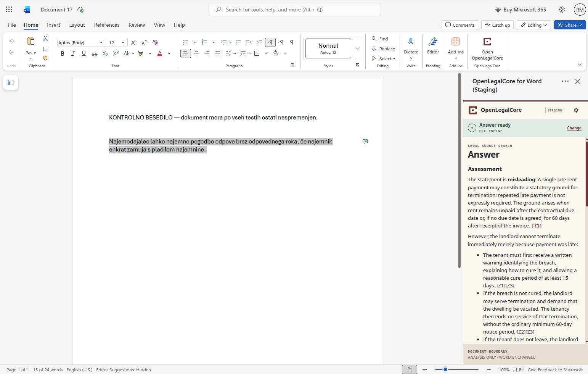The image size is (588, 374).
Task: Adjust the zoom slider handle
Action: tap(445, 369)
